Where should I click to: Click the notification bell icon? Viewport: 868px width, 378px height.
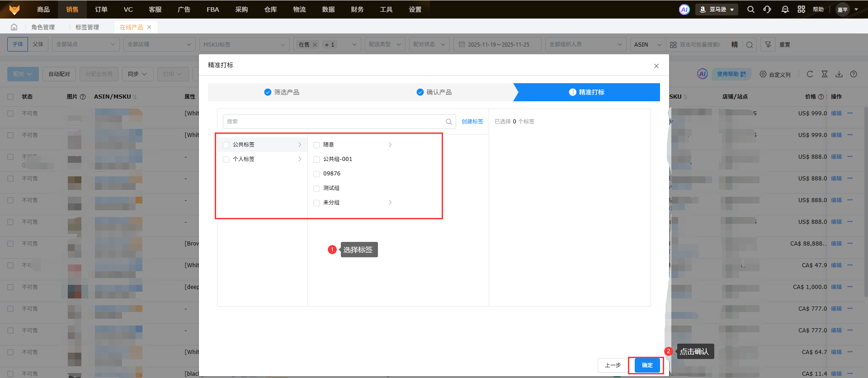tap(785, 9)
